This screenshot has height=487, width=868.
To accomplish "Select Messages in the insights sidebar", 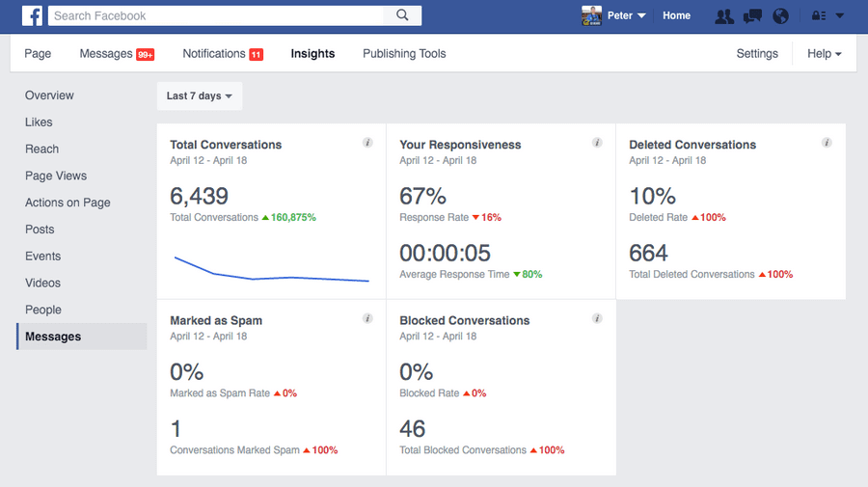I will 82,337.
